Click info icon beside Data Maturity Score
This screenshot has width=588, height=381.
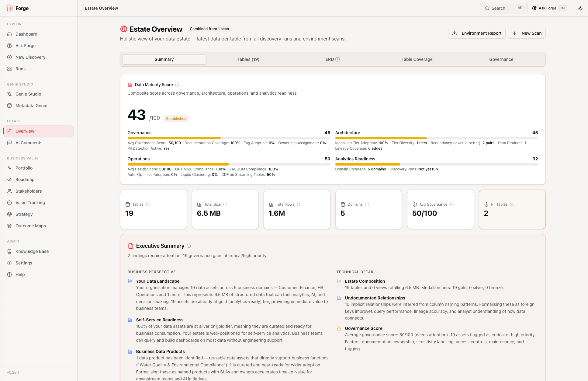click(177, 85)
